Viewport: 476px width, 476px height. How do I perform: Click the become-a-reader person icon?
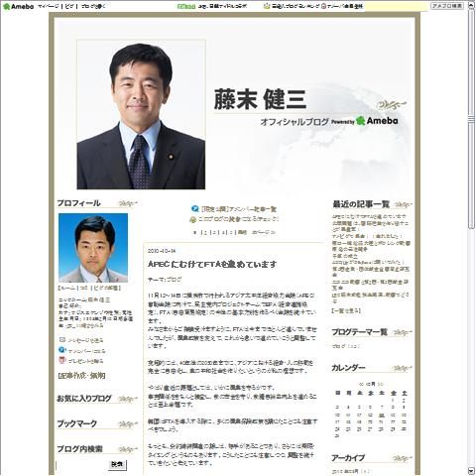click(193, 219)
